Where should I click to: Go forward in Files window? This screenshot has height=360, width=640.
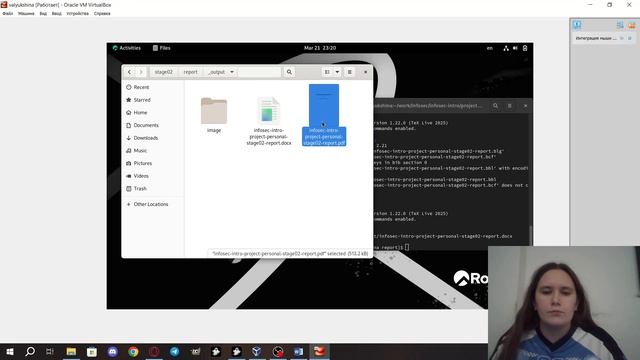tap(141, 72)
